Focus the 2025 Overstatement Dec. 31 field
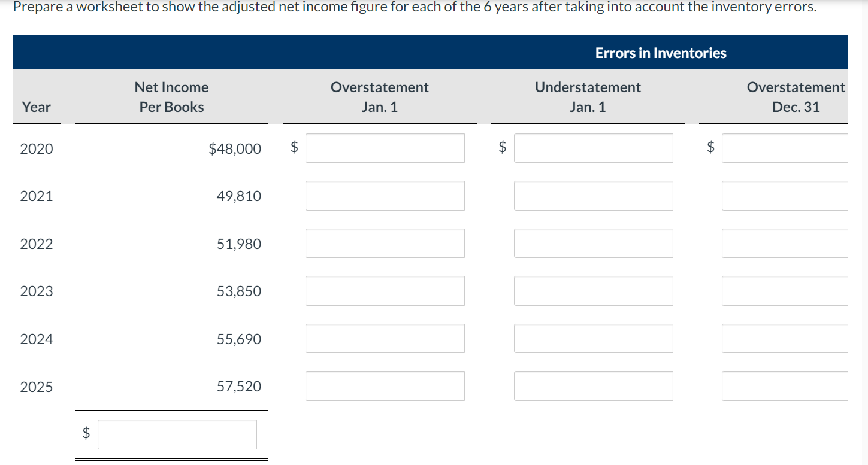The width and height of the screenshot is (868, 465). 785,386
